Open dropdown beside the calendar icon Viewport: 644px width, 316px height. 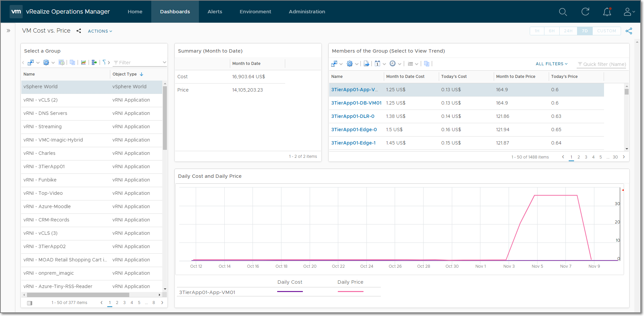pos(384,64)
